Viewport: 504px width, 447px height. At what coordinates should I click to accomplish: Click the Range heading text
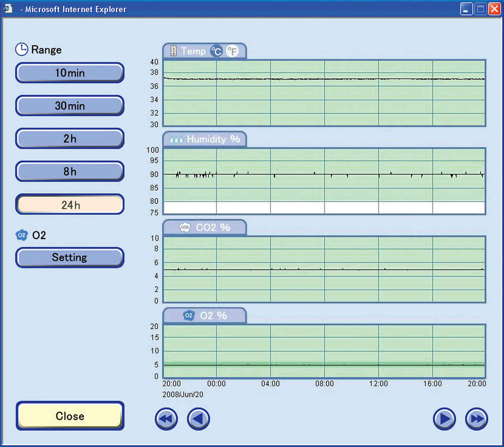[46, 50]
